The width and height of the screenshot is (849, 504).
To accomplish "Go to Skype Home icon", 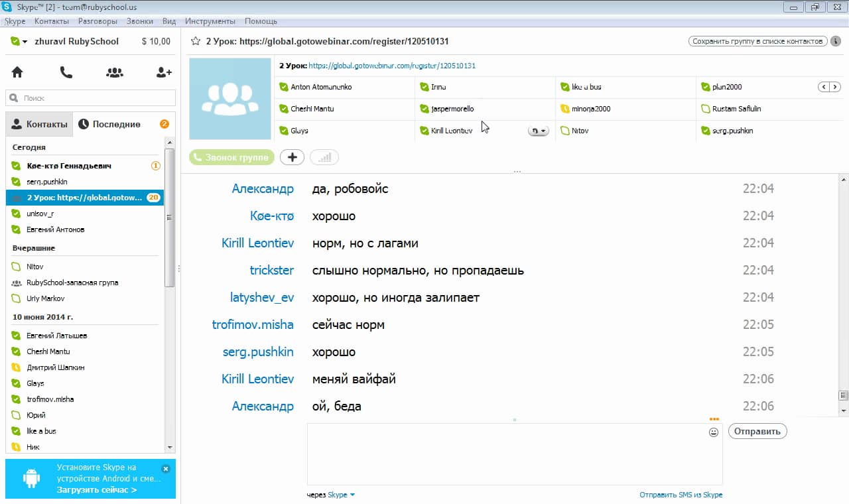I will 17,72.
